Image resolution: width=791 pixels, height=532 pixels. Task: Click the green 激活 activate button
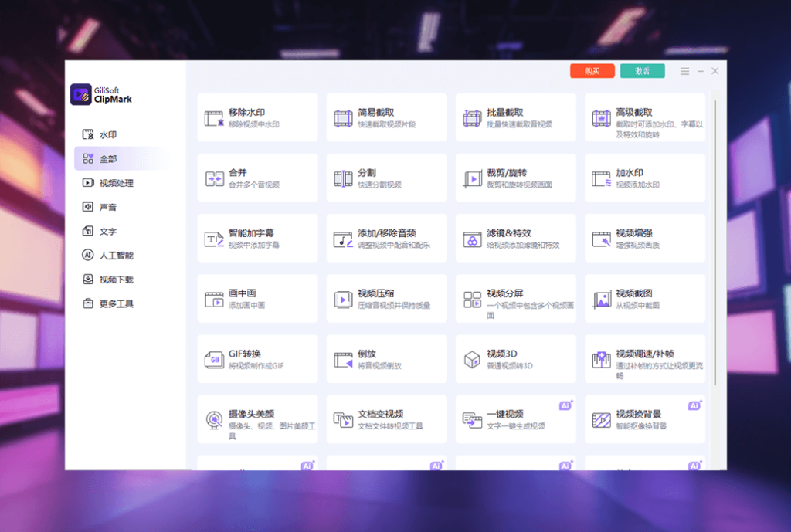(x=642, y=71)
